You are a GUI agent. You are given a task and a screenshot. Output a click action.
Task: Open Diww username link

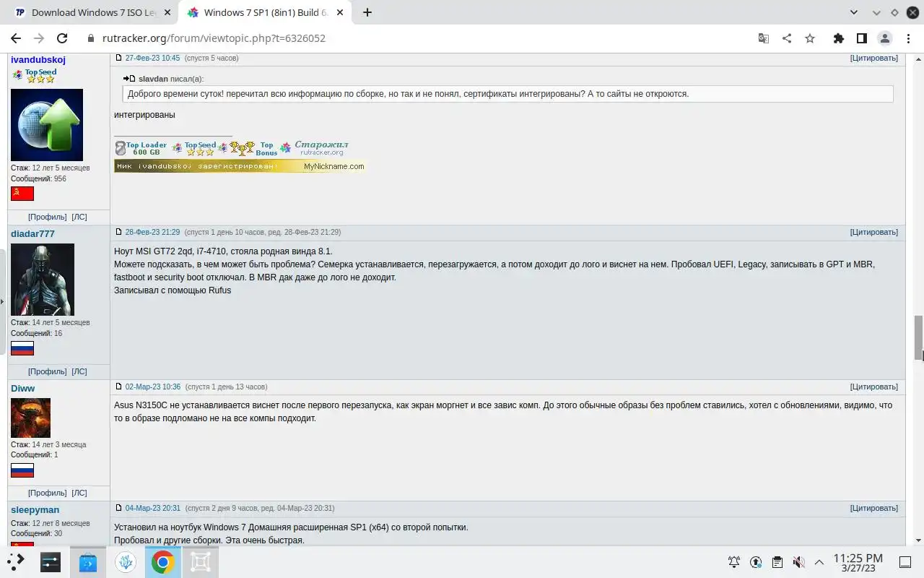pos(22,388)
